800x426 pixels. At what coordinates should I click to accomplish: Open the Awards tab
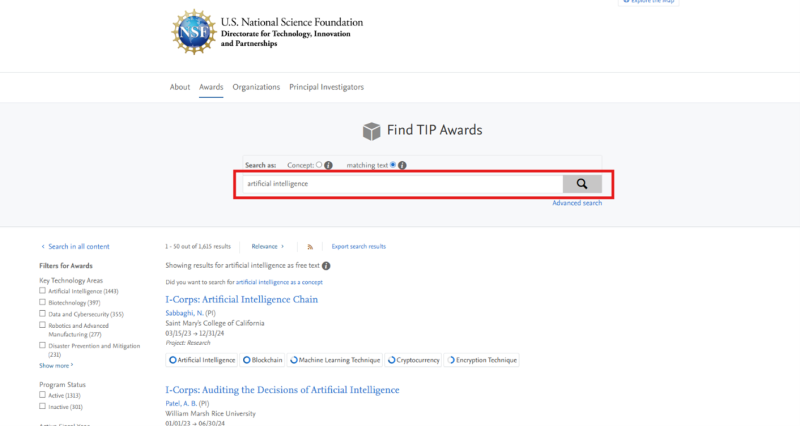point(211,87)
